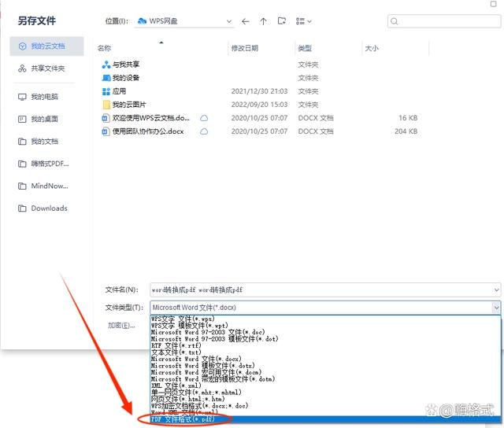Click the 与我共享 share icon
Screen dimensions: 504x428
[106, 65]
